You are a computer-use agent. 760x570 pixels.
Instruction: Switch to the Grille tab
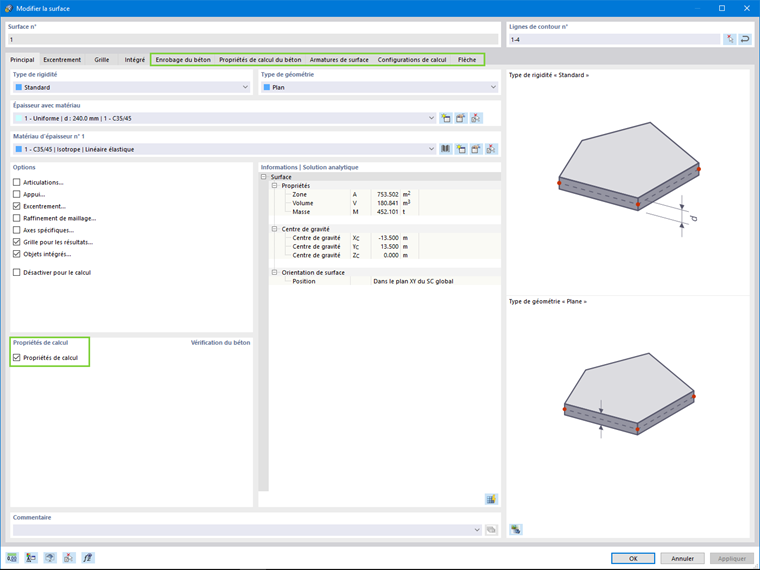coord(102,60)
